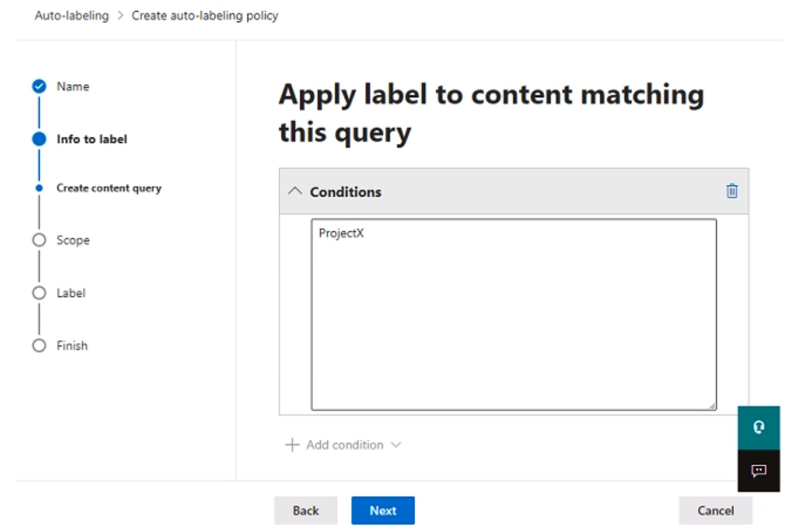Select the Info to label step circle
The image size is (797, 532).
point(39,139)
